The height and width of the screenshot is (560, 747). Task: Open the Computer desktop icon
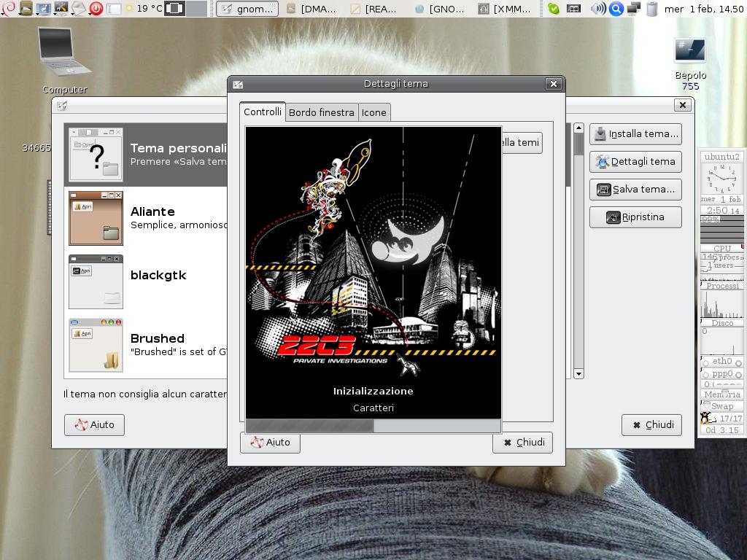coord(64,60)
